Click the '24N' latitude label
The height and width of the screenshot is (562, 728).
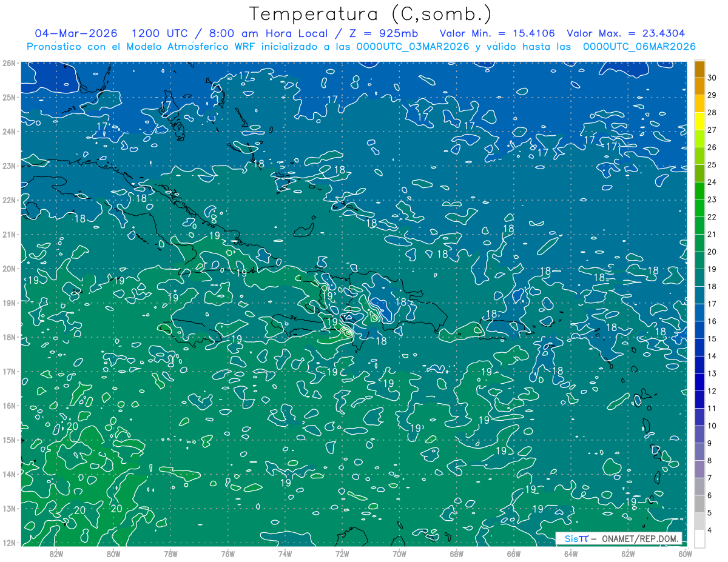pos(8,132)
